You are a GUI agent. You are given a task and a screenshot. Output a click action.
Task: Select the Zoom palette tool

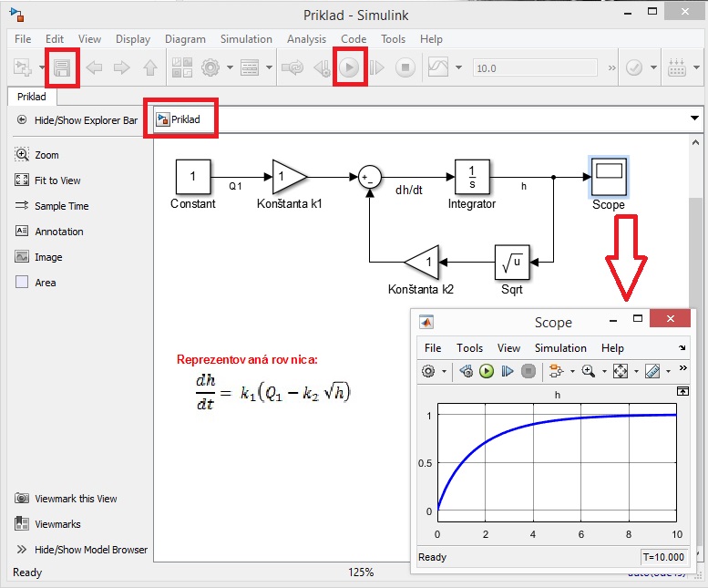click(36, 155)
